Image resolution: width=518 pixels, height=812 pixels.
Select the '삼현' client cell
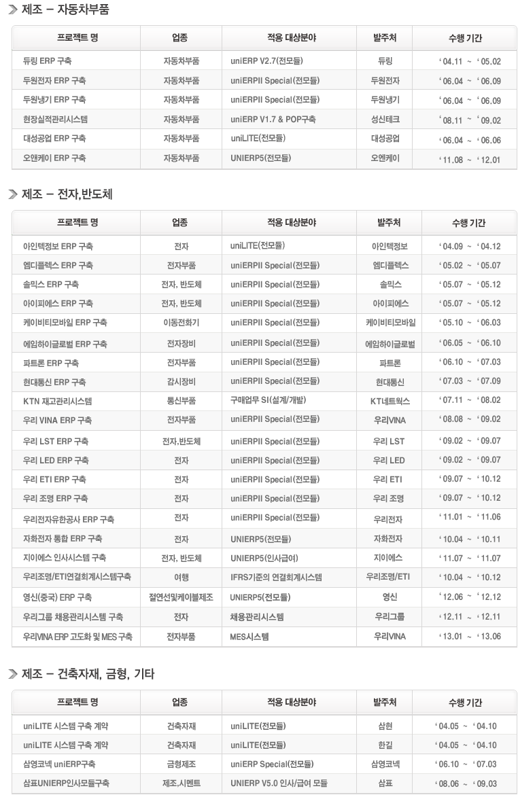[x=385, y=726]
